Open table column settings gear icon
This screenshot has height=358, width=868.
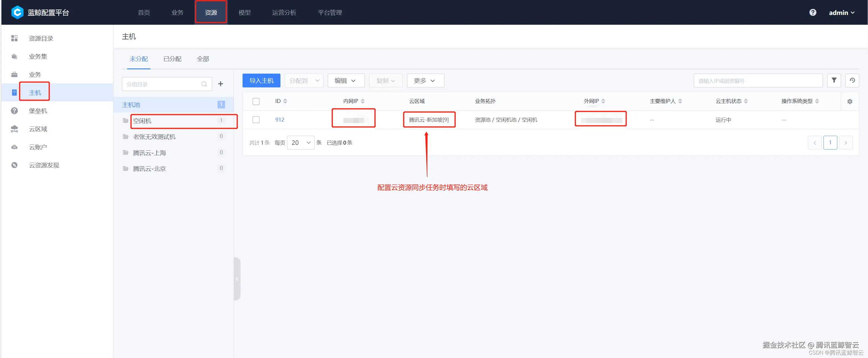pos(849,101)
